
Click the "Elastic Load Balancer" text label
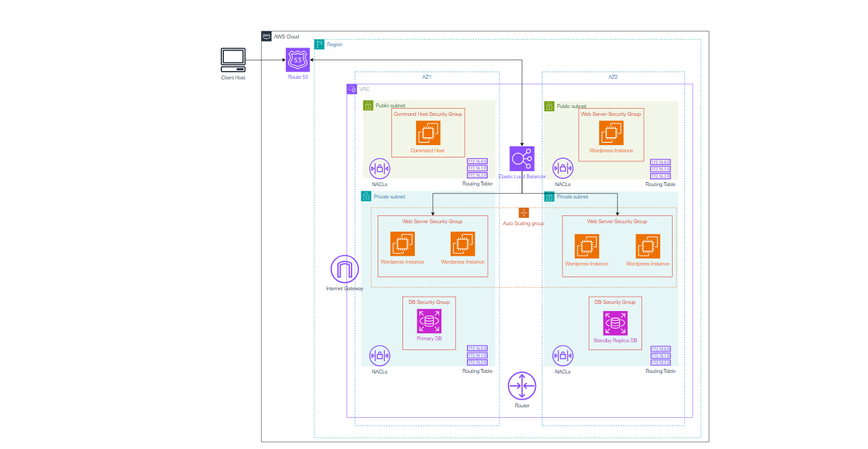click(522, 176)
